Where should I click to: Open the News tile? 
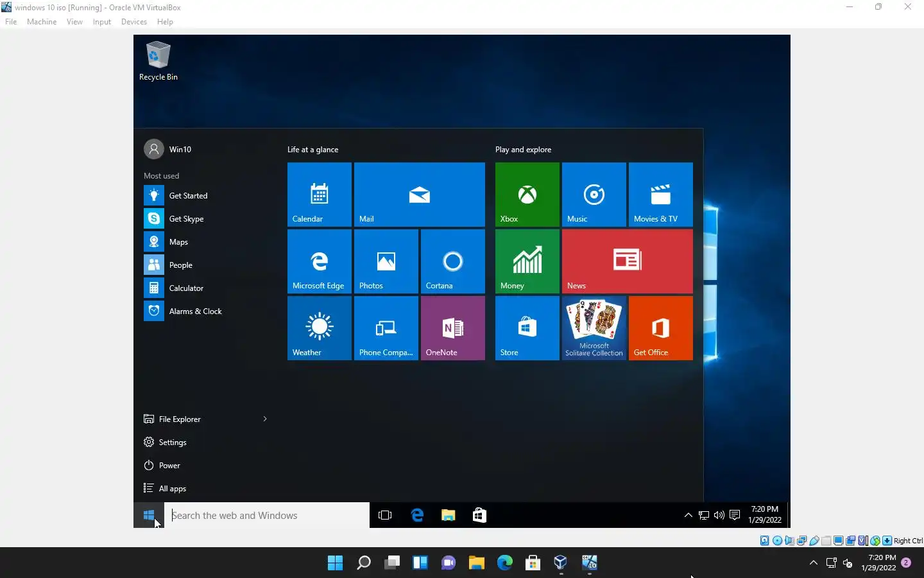pos(628,261)
